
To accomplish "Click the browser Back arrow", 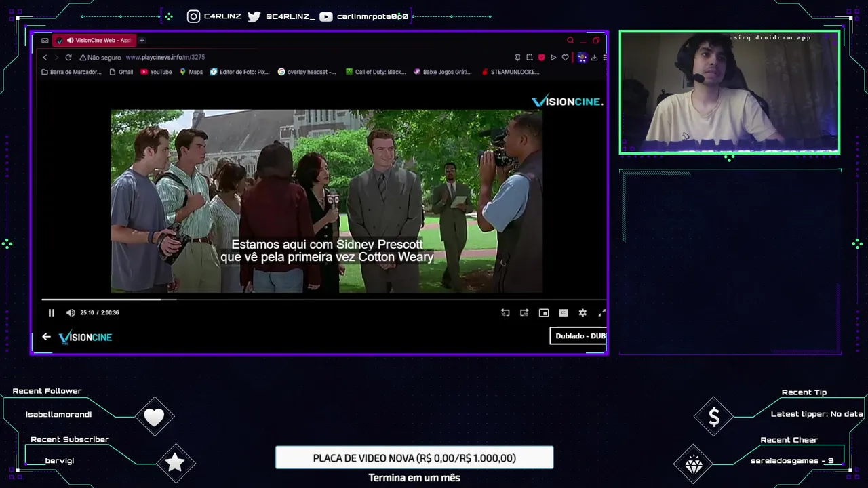I will (x=45, y=58).
